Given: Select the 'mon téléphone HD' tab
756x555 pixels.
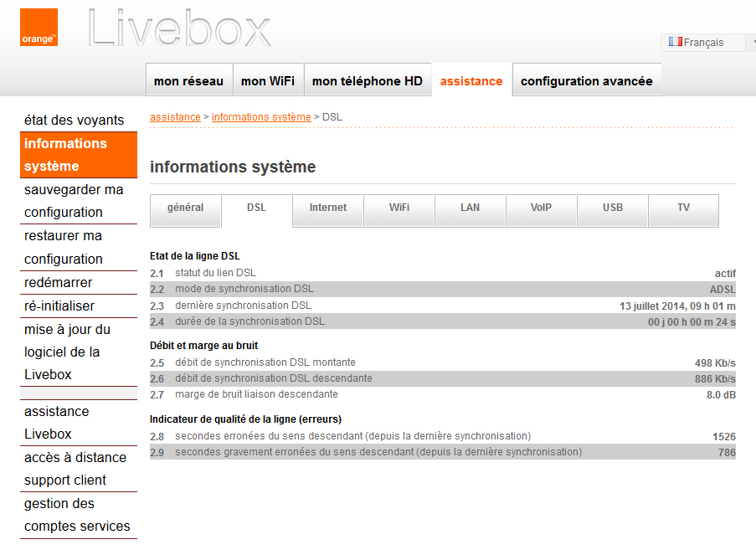Looking at the screenshot, I should pyautogui.click(x=368, y=80).
